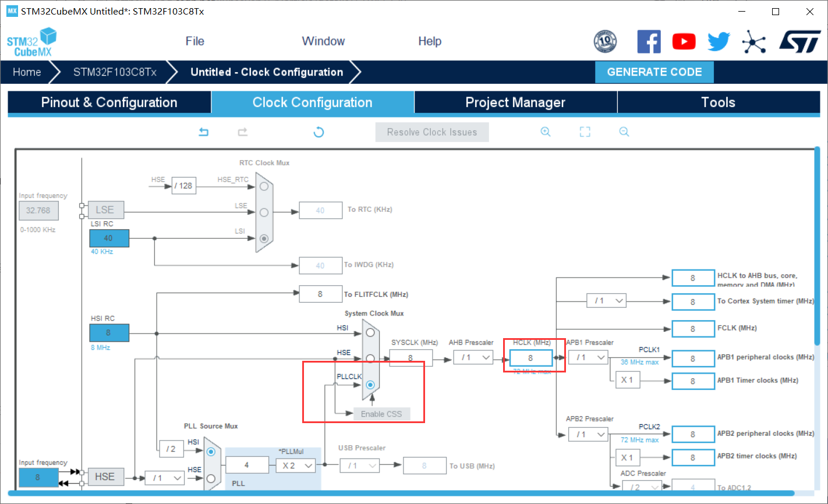Select HSI in System Clock Mux
The height and width of the screenshot is (504, 828).
pyautogui.click(x=370, y=333)
